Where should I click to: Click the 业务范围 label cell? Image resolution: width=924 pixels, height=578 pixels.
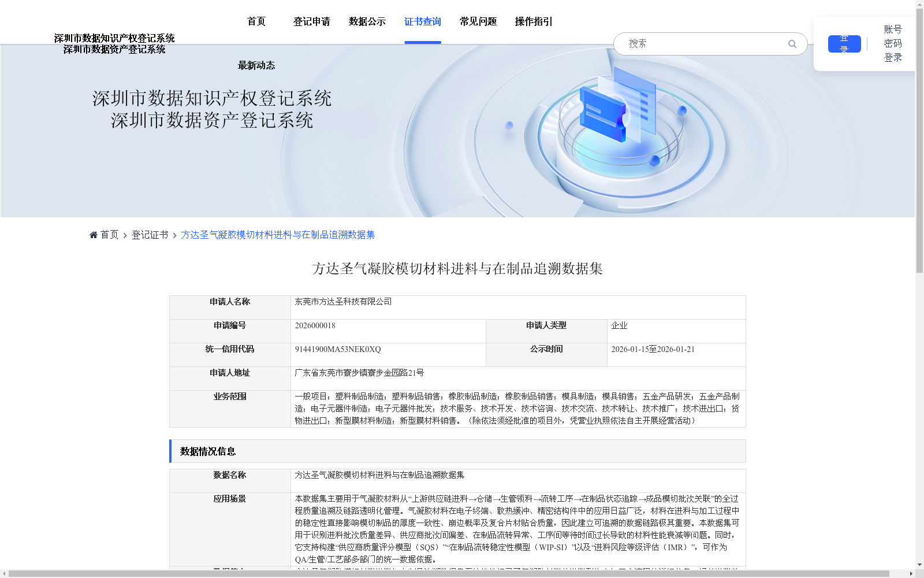(230, 409)
